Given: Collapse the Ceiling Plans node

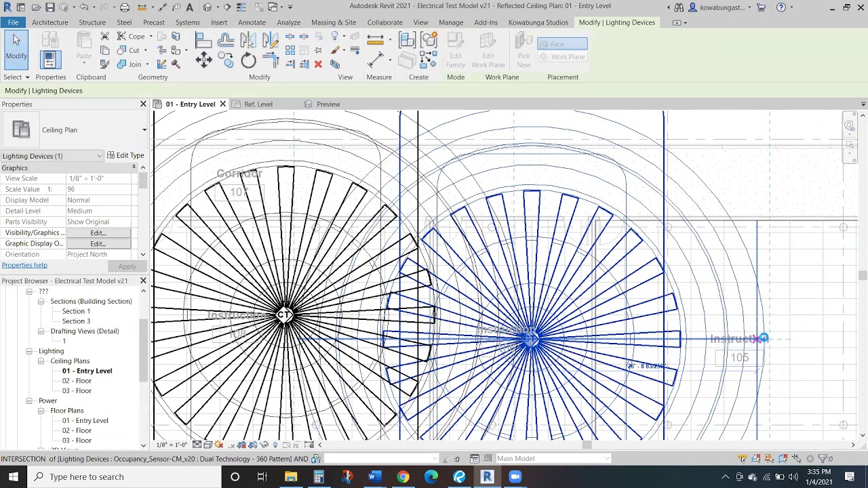Looking at the screenshot, I should (x=41, y=361).
